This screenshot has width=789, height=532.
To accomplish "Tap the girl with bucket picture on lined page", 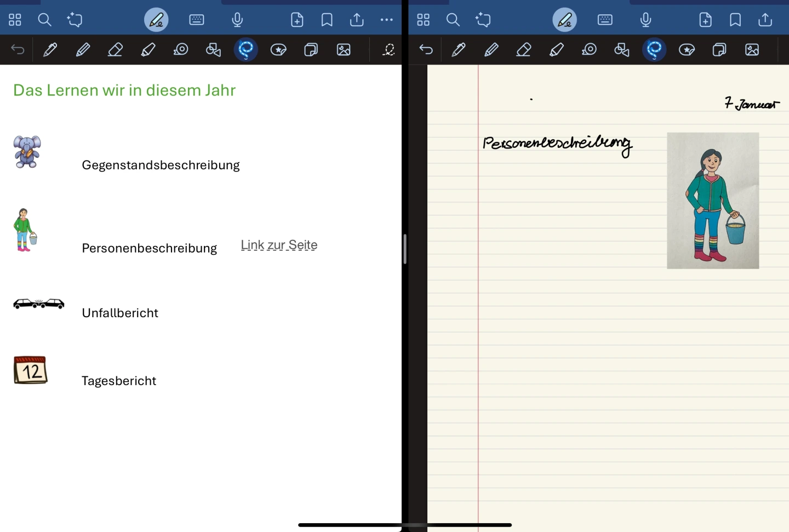I will point(712,201).
